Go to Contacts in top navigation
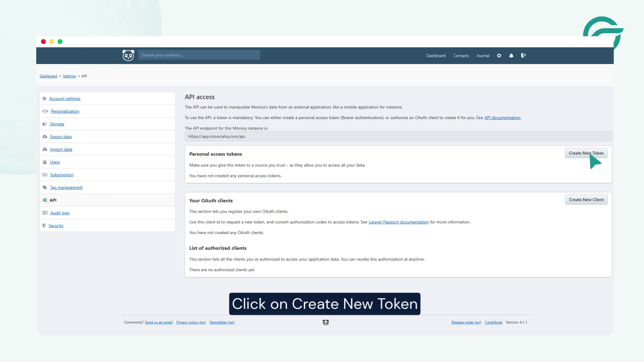 pyautogui.click(x=461, y=56)
